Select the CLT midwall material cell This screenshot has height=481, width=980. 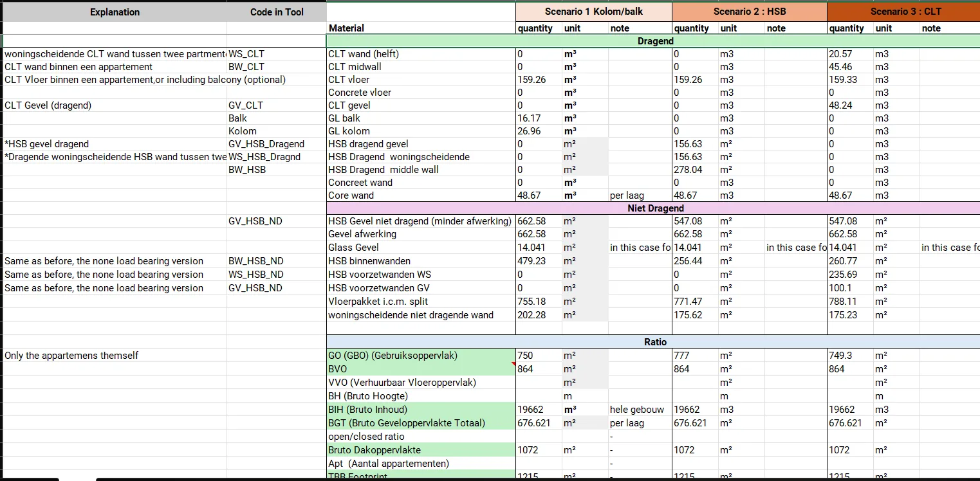(x=421, y=67)
